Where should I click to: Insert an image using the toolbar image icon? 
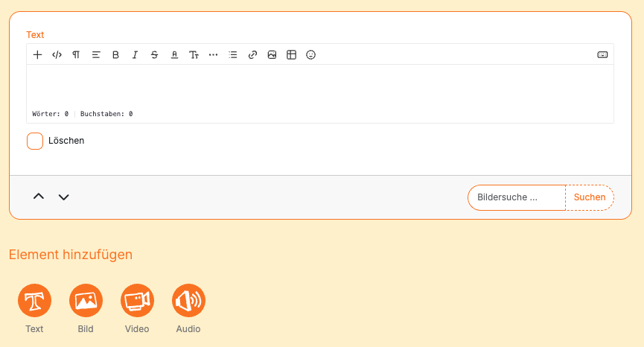coord(272,54)
